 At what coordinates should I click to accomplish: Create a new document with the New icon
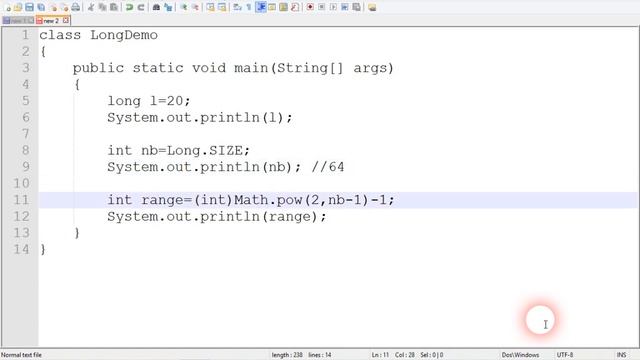[8, 7]
